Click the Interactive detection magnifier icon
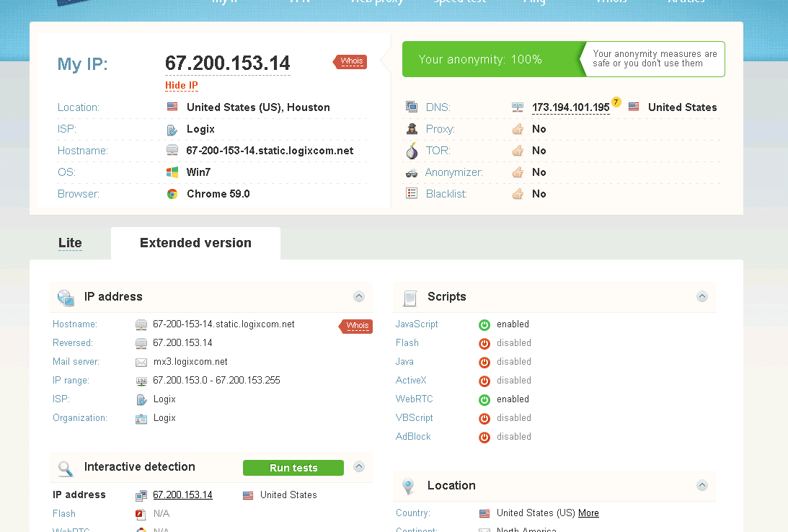 pos(66,468)
